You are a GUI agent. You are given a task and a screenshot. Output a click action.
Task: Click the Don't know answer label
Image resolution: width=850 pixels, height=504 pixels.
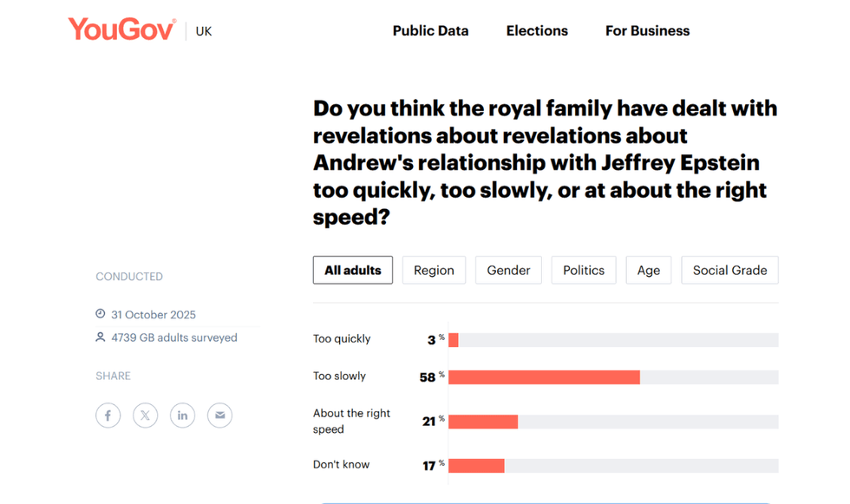(341, 464)
